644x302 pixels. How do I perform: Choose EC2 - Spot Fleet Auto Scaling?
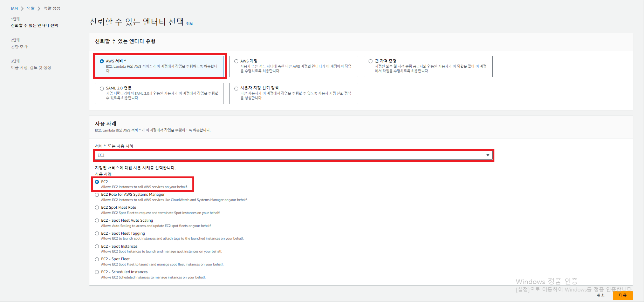point(97,221)
